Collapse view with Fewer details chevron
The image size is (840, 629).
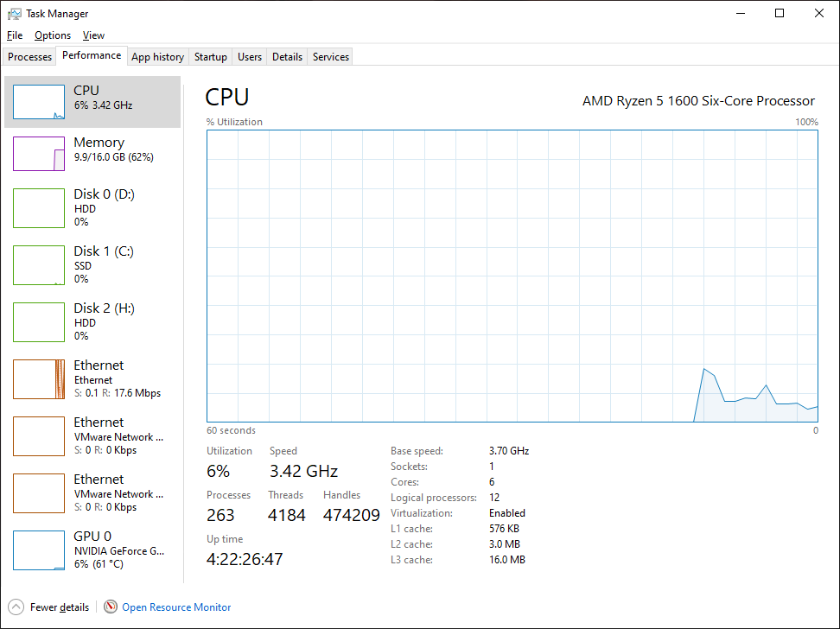(16, 607)
